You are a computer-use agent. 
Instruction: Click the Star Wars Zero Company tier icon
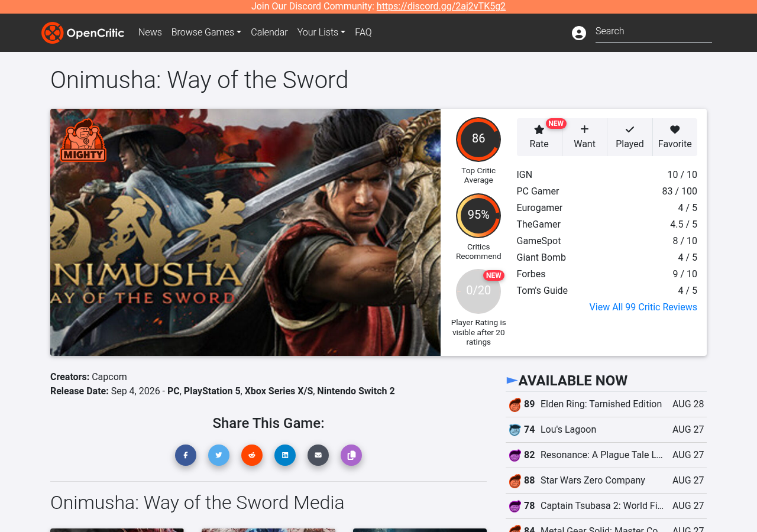point(515,481)
